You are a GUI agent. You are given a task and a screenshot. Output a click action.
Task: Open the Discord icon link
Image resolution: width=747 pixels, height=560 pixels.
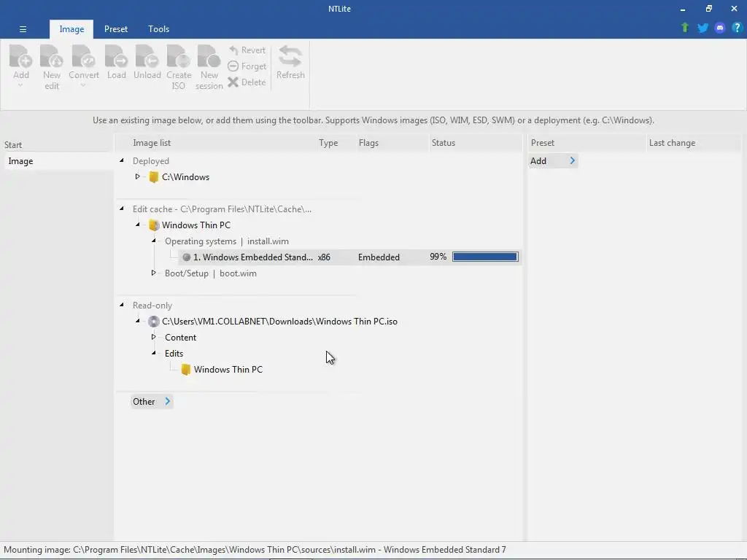[x=720, y=28]
